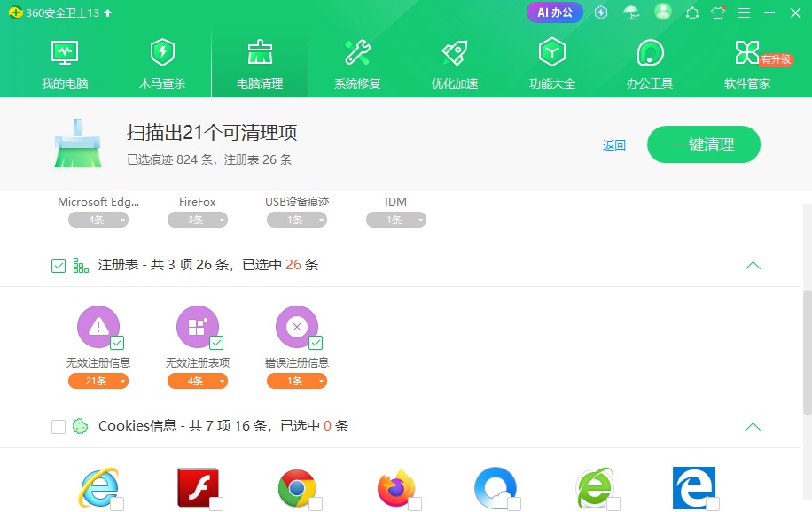Click the blue lightning shield icon

601,12
